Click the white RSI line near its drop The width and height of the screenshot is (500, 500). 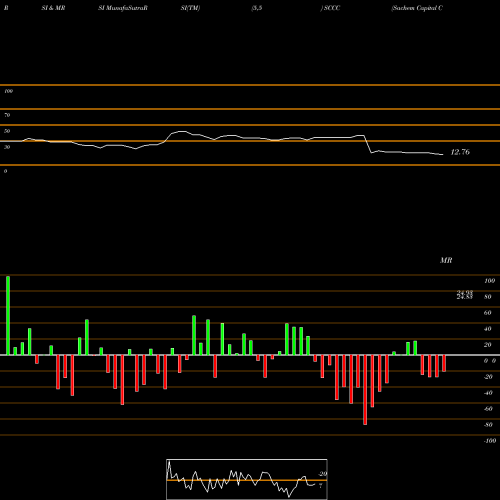click(x=368, y=144)
